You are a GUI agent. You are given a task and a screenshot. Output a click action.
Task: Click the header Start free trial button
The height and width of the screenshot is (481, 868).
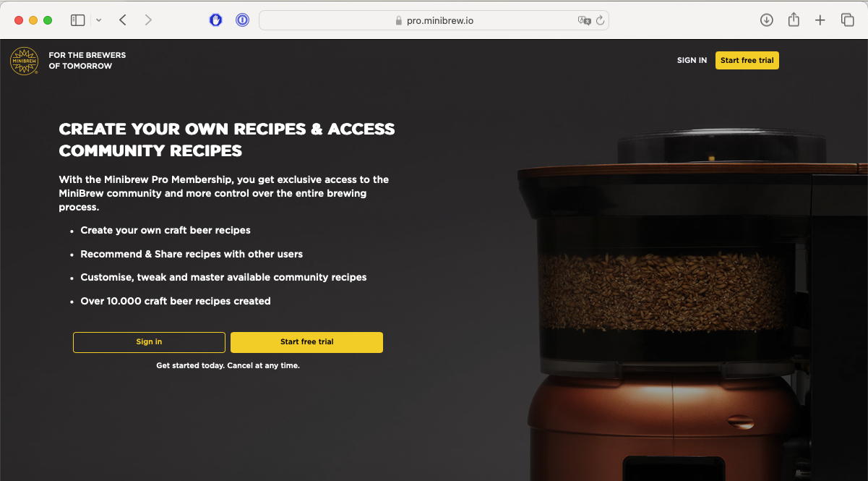(747, 61)
